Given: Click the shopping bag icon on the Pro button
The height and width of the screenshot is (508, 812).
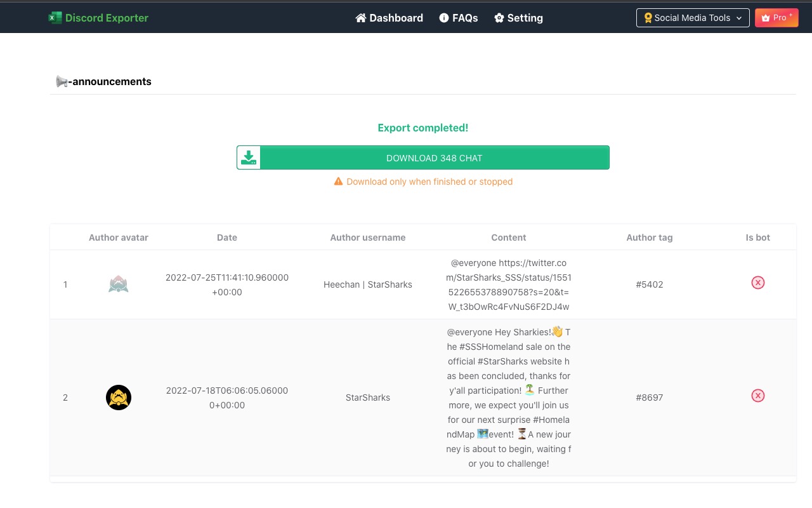Looking at the screenshot, I should click(765, 18).
